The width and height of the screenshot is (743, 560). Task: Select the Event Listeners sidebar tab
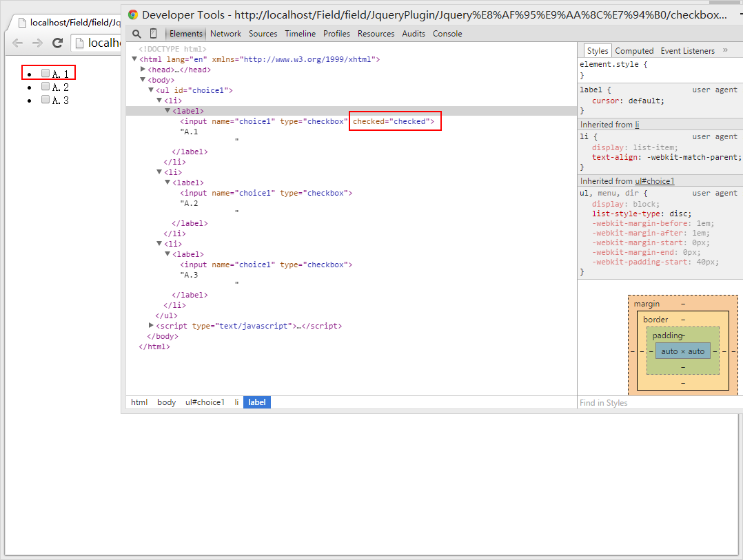[688, 51]
